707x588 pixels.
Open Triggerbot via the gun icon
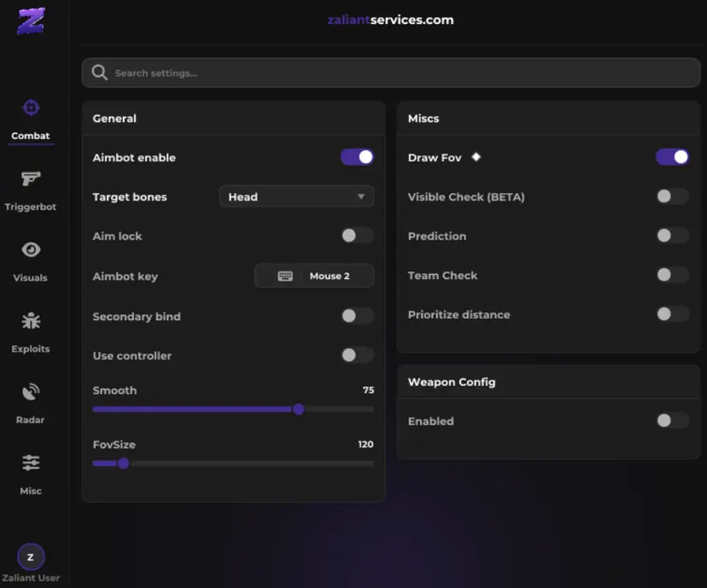31,179
